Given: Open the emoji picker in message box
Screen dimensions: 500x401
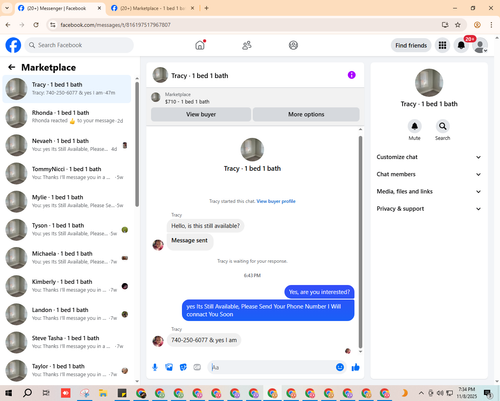Looking at the screenshot, I should click(x=340, y=367).
